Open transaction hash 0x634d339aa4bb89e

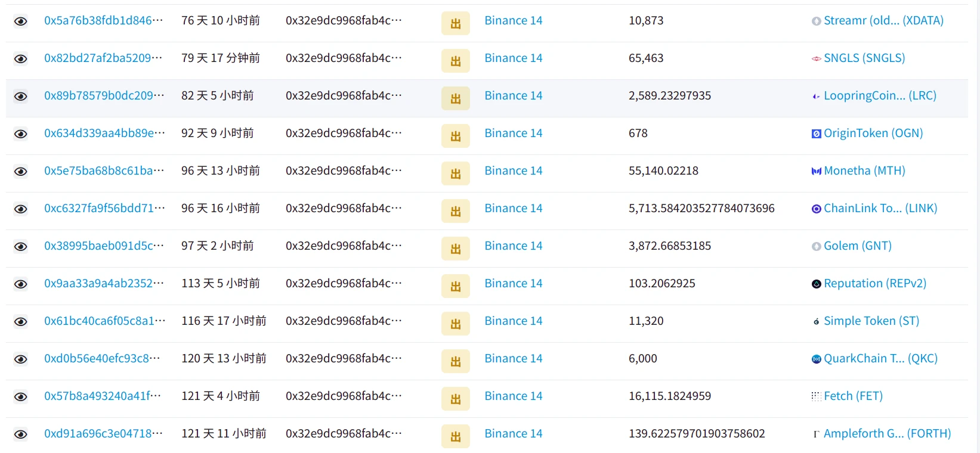point(104,134)
